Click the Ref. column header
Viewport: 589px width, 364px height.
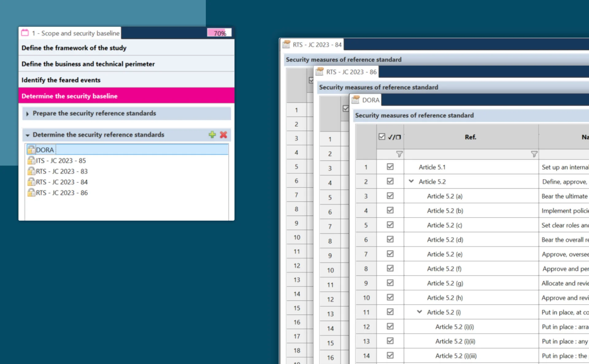471,137
